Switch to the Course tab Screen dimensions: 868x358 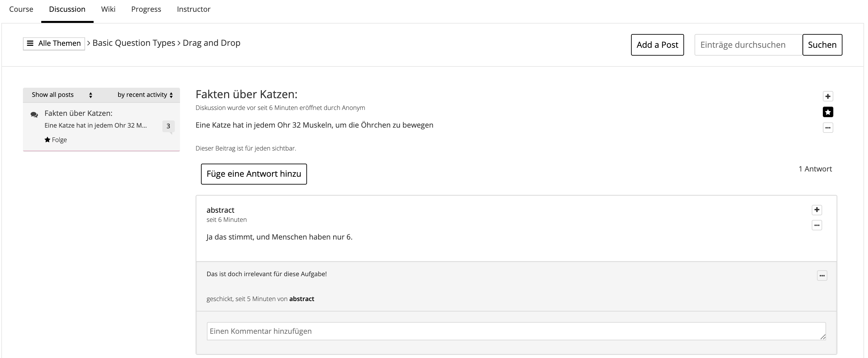click(21, 9)
